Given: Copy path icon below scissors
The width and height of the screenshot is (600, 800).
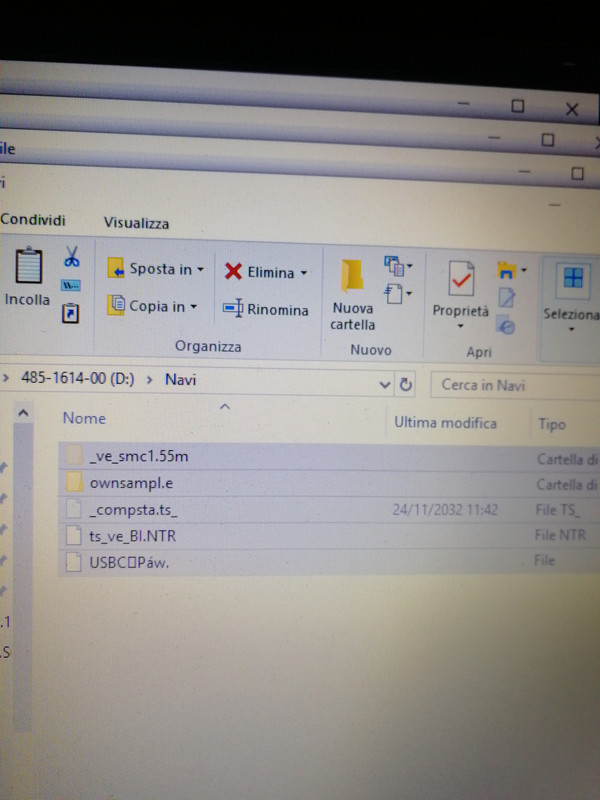Looking at the screenshot, I should [x=70, y=285].
